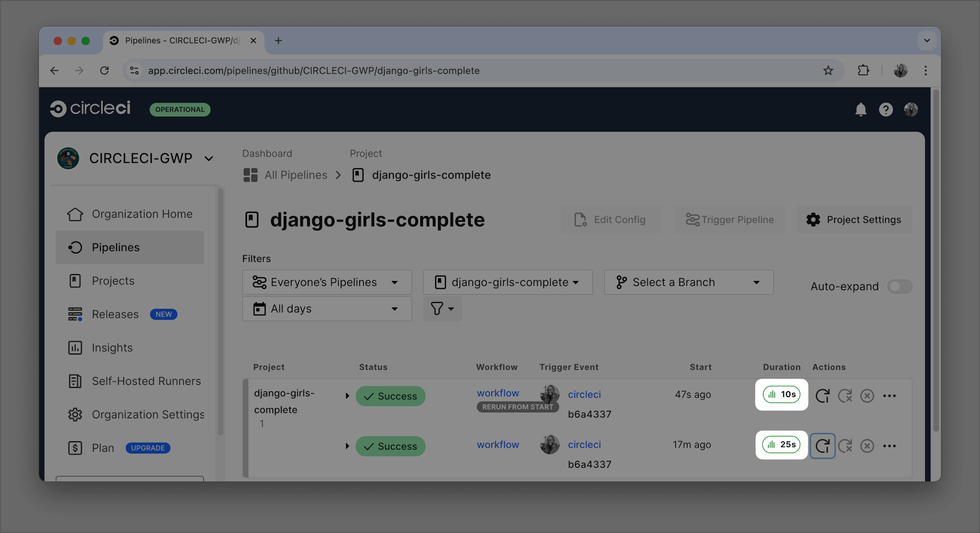Open the funnel filter options
Viewport: 980px width, 533px height.
pyautogui.click(x=442, y=308)
